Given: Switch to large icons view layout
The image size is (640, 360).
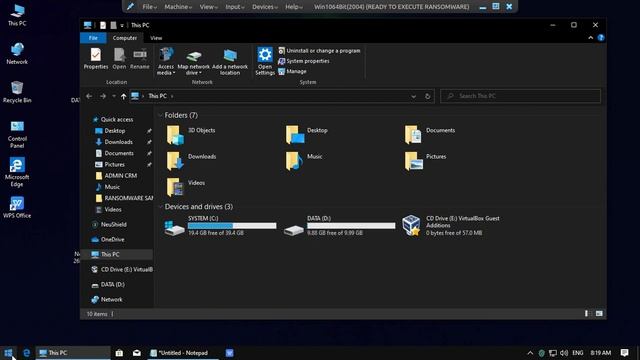Looking at the screenshot, I should [x=599, y=313].
